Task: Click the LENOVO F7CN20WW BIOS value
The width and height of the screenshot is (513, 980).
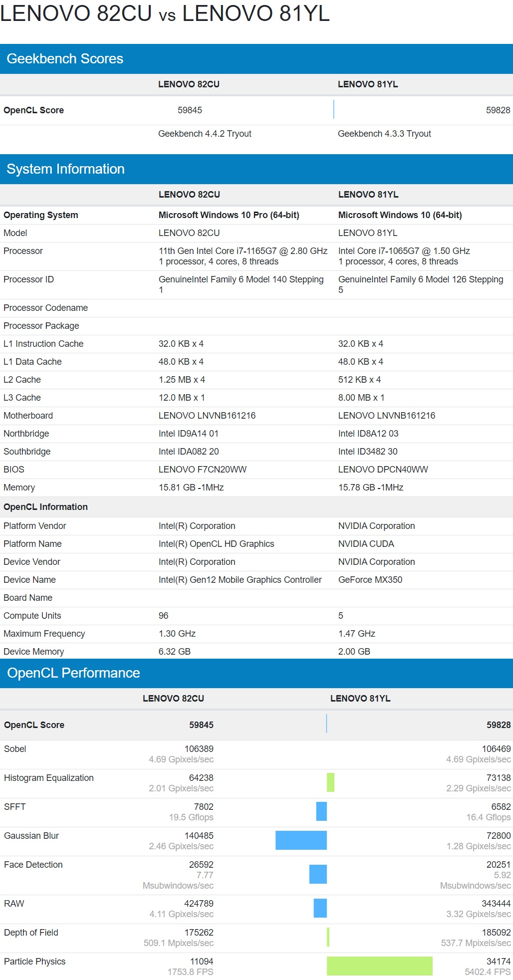Action: click(203, 470)
